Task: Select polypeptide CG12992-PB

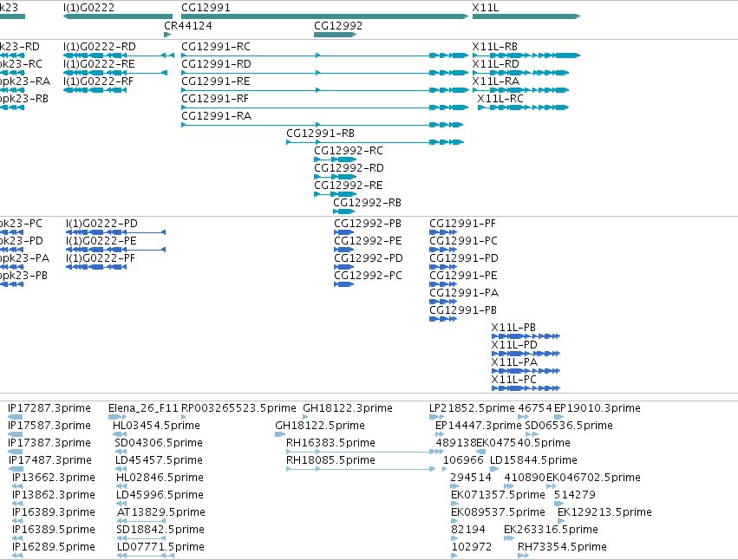Action: (x=343, y=232)
